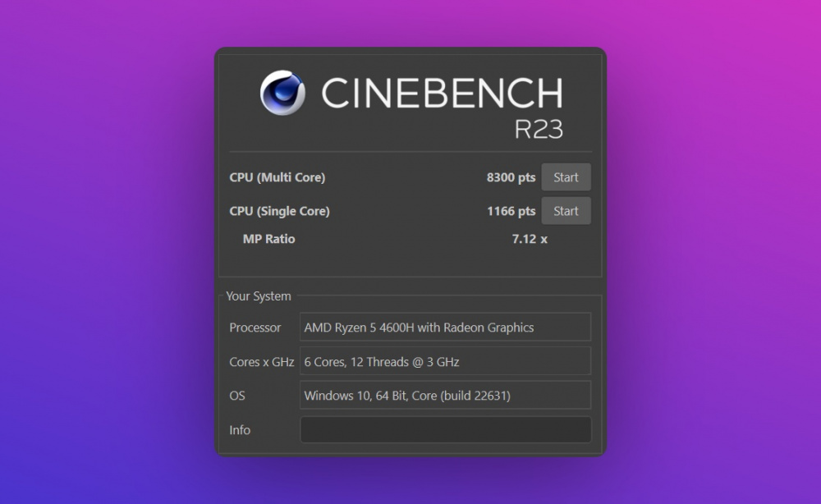This screenshot has height=504, width=821.
Task: Click the 7.12 x MP Ratio value
Action: click(x=530, y=239)
